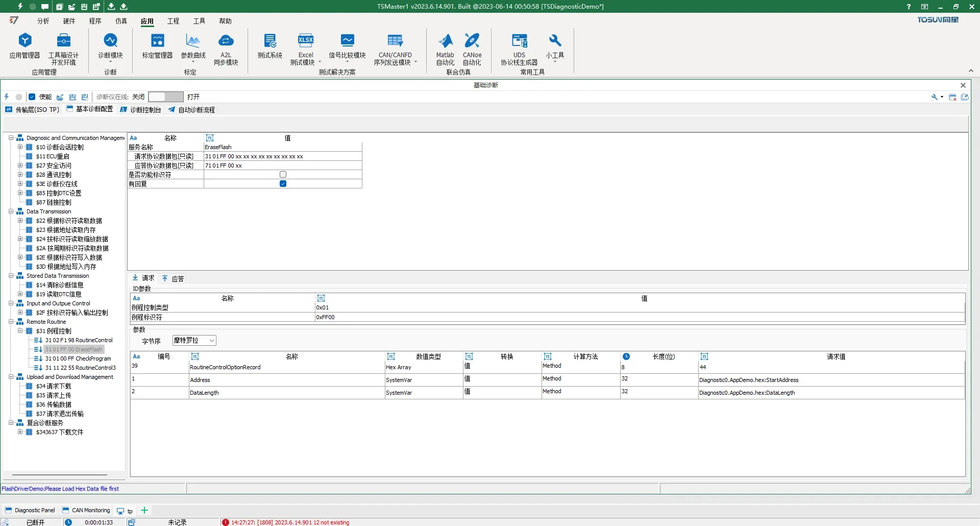Select the 31 01 00 FF CheckProgram routine
Image resolution: width=980 pixels, height=526 pixels.
pyautogui.click(x=78, y=358)
